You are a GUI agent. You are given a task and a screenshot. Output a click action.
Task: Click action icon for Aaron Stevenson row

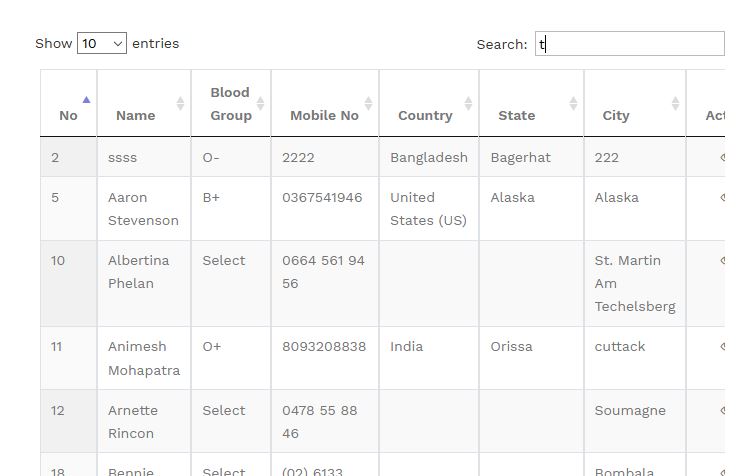pos(723,197)
